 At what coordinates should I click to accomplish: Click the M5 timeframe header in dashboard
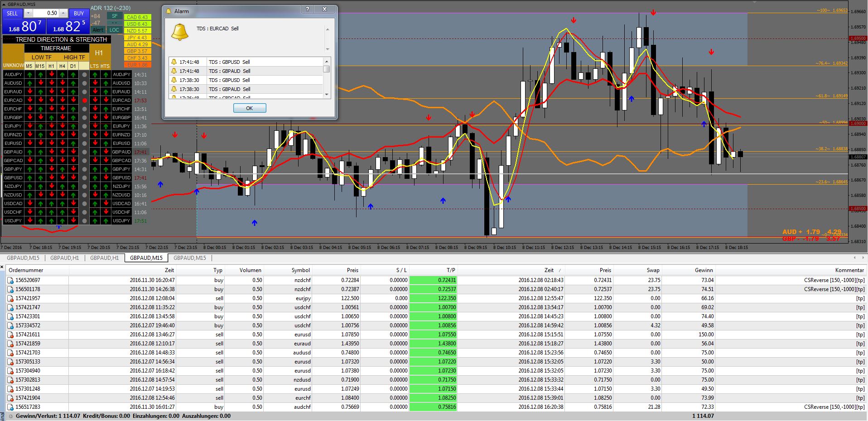(x=29, y=66)
